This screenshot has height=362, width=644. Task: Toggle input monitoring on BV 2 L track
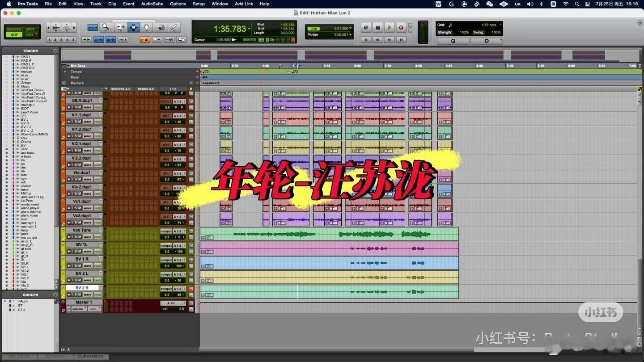pos(72,280)
